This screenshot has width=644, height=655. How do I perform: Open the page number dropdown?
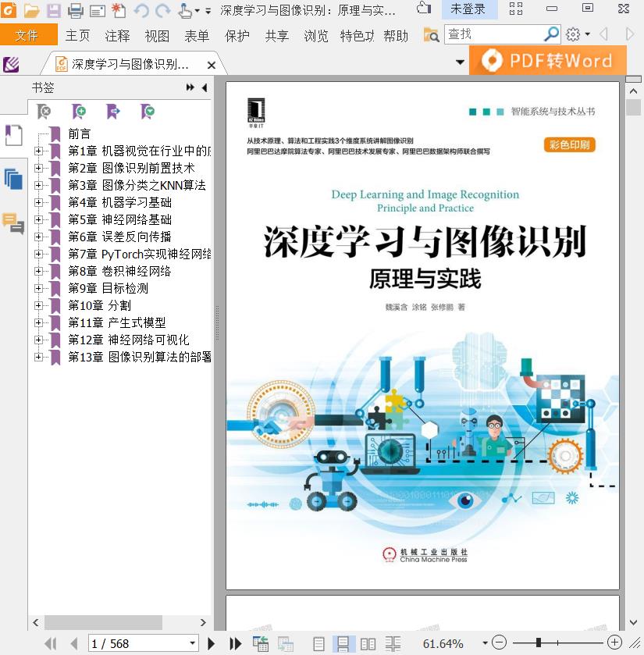pos(192,644)
